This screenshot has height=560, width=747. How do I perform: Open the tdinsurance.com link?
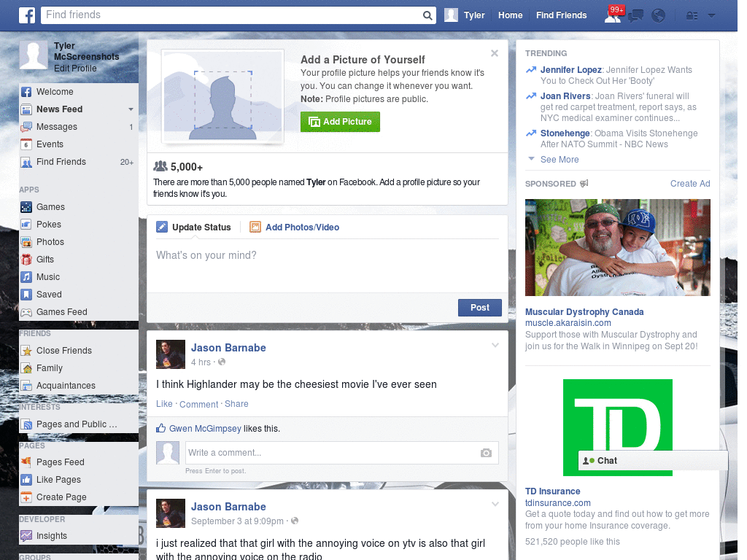tap(557, 503)
